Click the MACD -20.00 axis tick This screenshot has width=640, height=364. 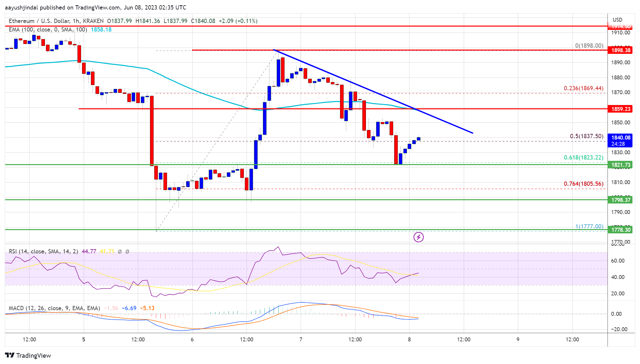619,329
